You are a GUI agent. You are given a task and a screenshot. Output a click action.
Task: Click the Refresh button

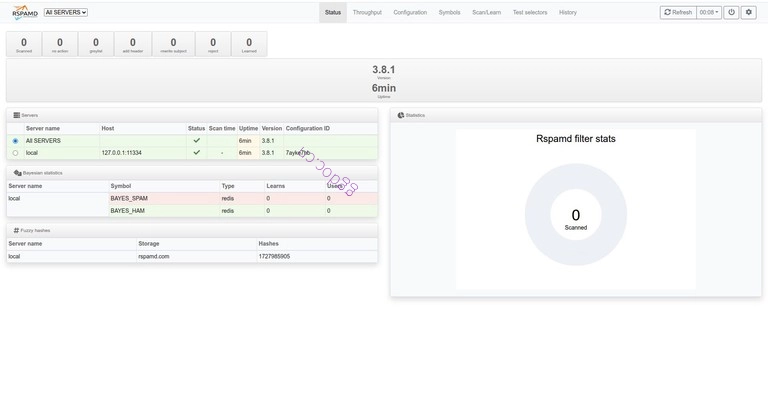678,12
